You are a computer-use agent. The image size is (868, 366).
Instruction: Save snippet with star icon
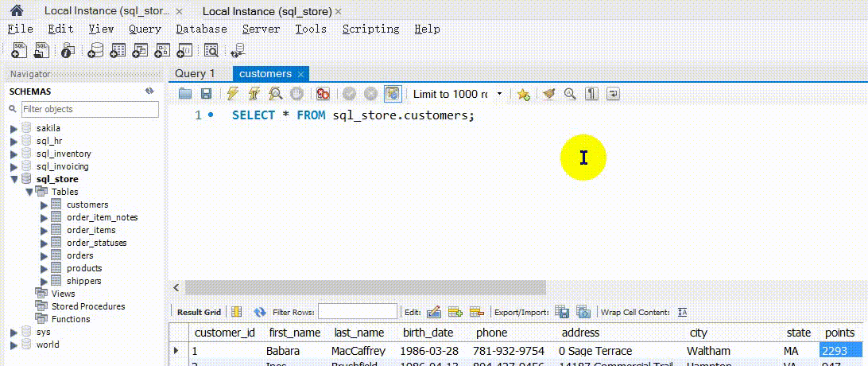[523, 94]
